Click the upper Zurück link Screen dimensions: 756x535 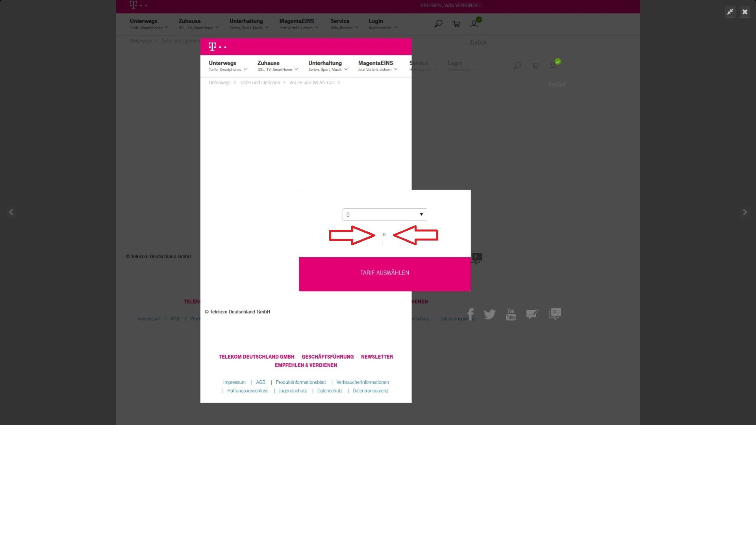[478, 42]
